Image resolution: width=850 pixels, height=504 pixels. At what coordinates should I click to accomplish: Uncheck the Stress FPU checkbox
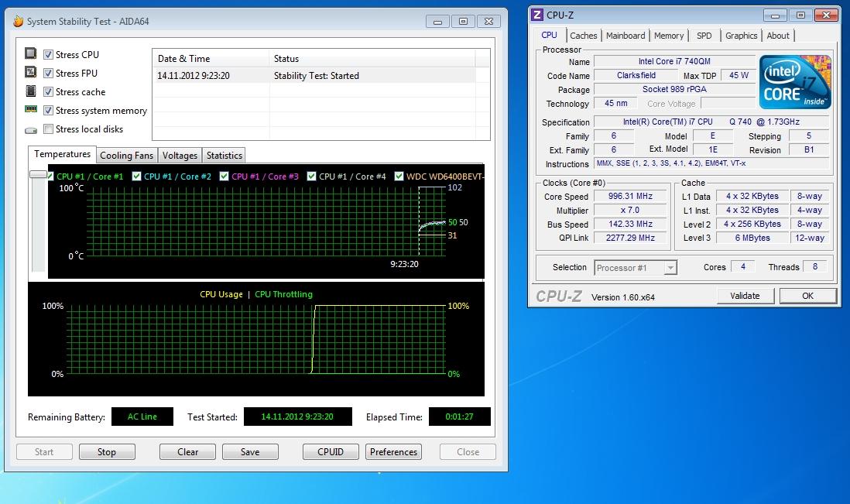tap(48, 73)
